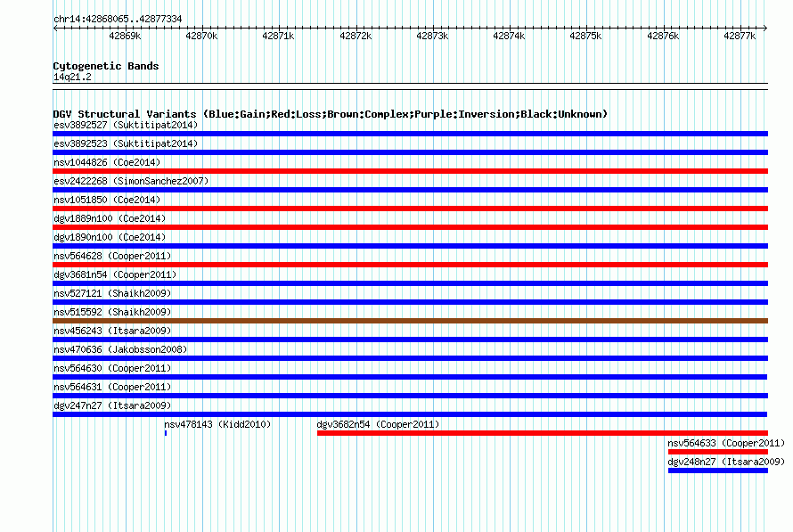This screenshot has width=793, height=532.
Task: Click the dgv1889n100 (Coe2014) label
Action: tap(110, 218)
